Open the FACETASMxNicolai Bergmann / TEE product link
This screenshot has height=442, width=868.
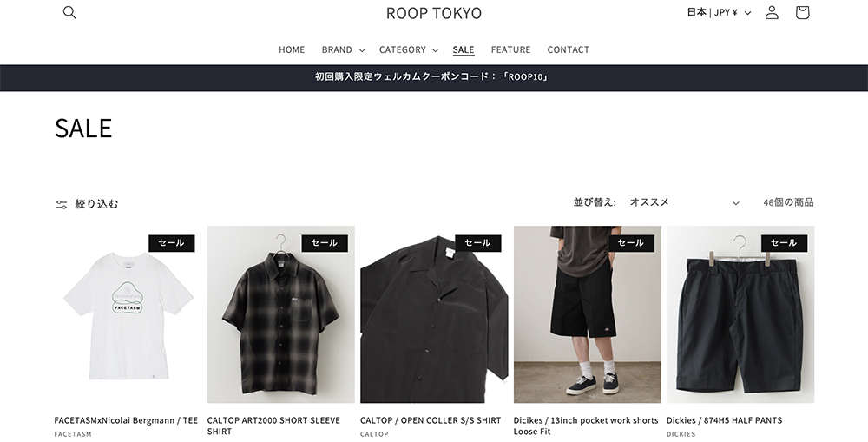126,420
